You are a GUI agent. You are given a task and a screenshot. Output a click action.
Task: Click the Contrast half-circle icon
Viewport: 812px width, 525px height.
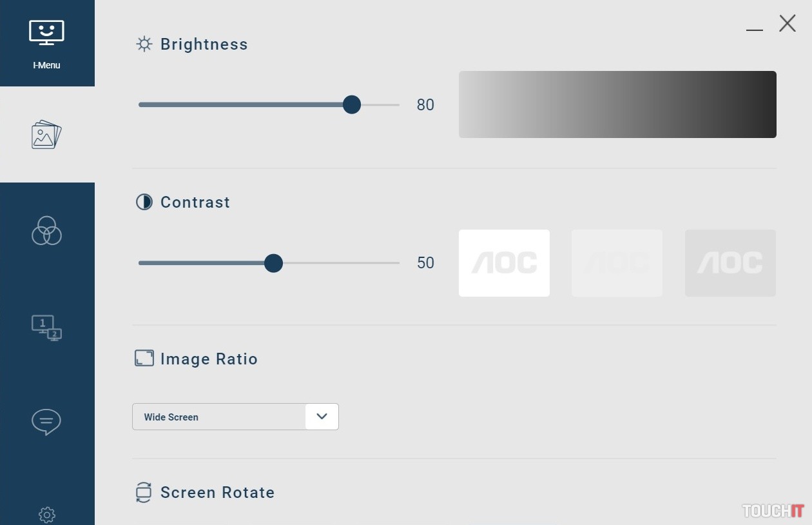[144, 202]
